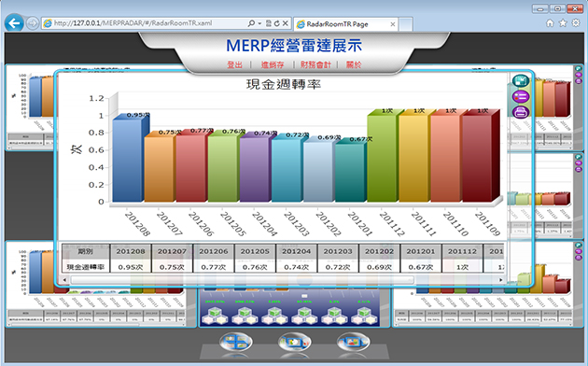
Task: Go back with the browser back arrow
Action: pyautogui.click(x=14, y=23)
